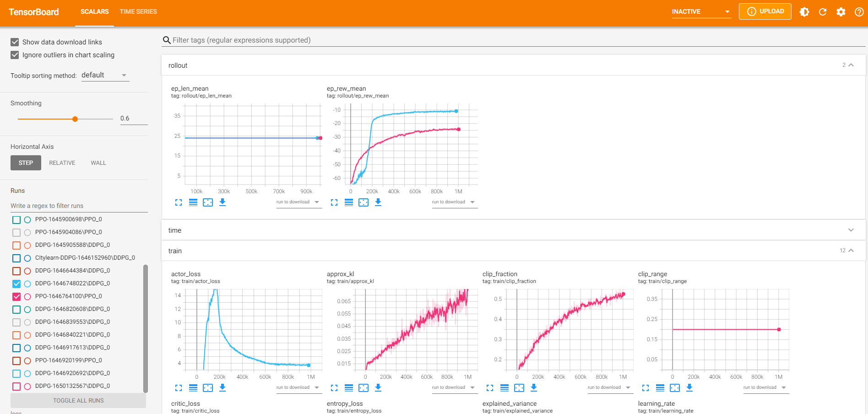Enable run DDPG-1645905588\DDPG_0 checkbox
This screenshot has width=868, height=414.
coord(16,245)
